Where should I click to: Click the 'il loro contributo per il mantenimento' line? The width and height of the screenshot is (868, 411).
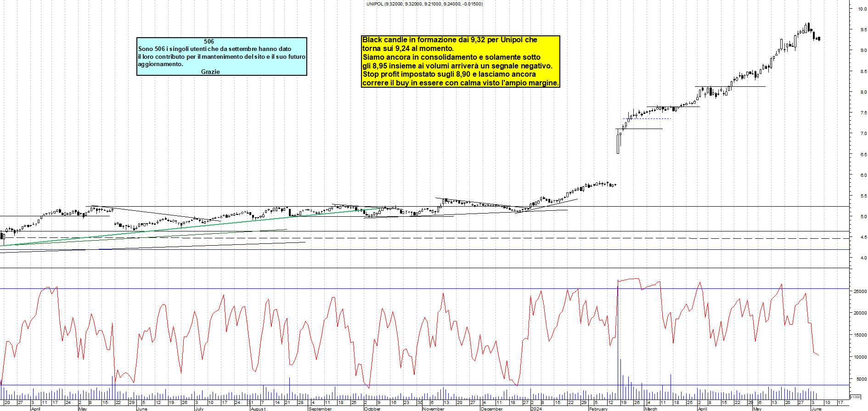click(x=222, y=56)
